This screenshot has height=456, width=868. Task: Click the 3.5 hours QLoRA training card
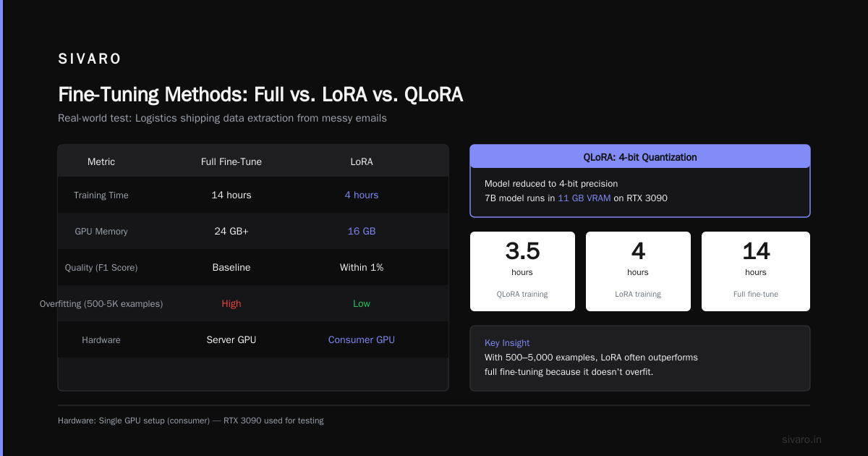coord(522,271)
